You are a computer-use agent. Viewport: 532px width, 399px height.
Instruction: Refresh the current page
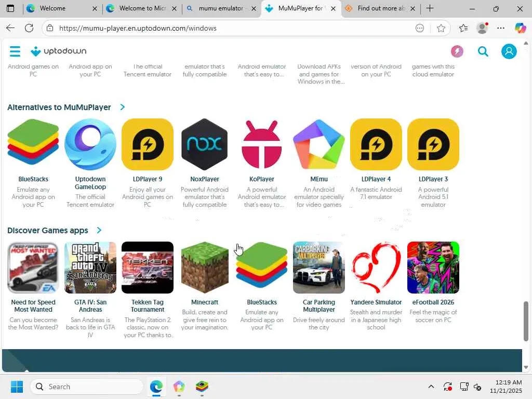[x=29, y=28]
